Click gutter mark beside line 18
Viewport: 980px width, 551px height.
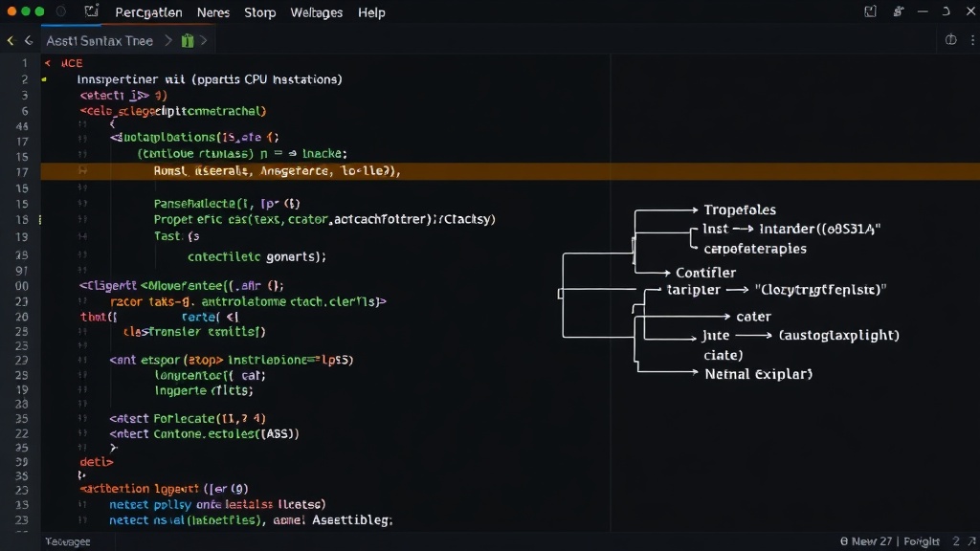[40, 220]
